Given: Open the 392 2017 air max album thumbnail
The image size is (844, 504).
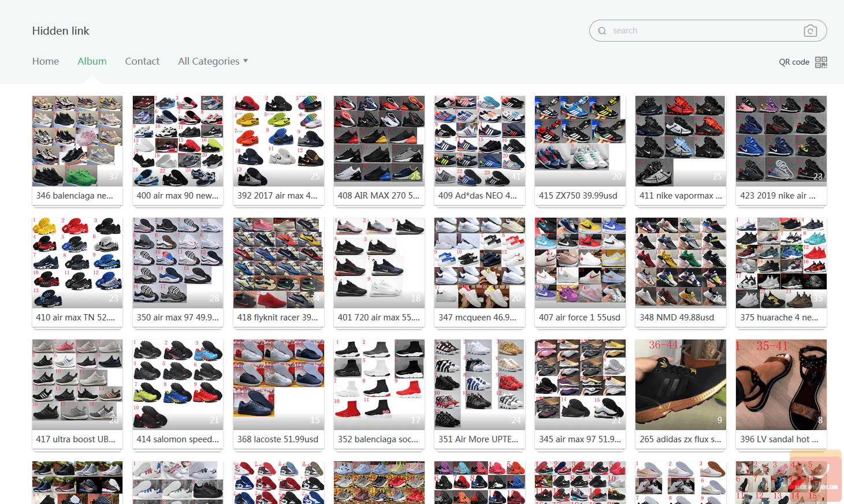Looking at the screenshot, I should (278, 141).
